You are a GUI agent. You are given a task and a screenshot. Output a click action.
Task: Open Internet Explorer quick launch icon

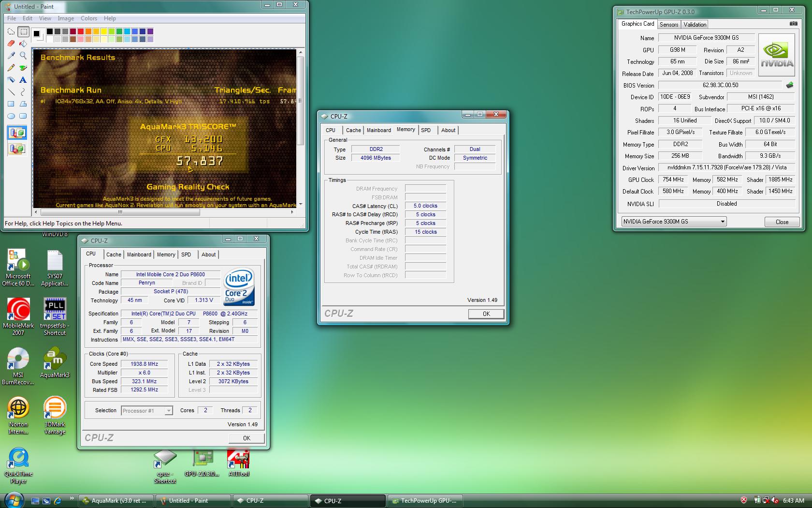[x=58, y=501]
